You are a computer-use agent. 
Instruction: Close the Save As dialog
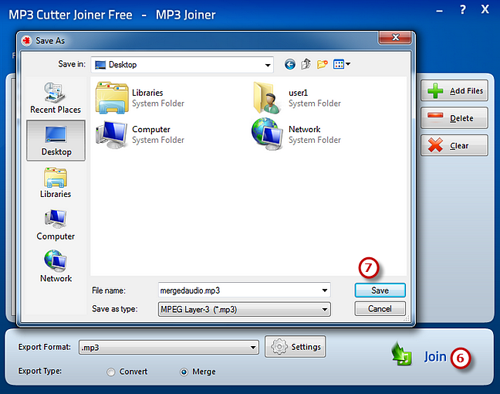point(395,37)
